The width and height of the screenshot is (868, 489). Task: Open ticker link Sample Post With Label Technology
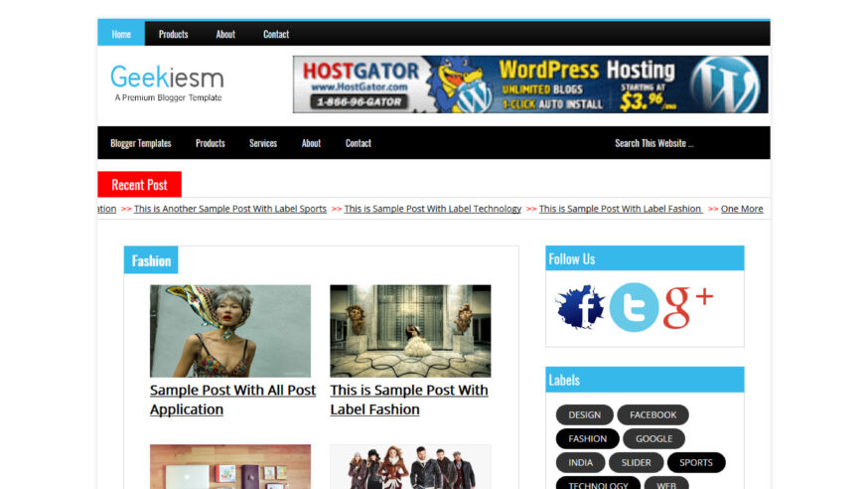point(433,209)
